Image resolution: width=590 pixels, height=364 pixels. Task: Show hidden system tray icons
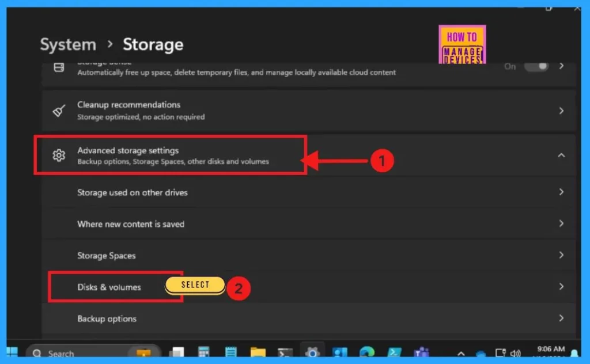461,353
